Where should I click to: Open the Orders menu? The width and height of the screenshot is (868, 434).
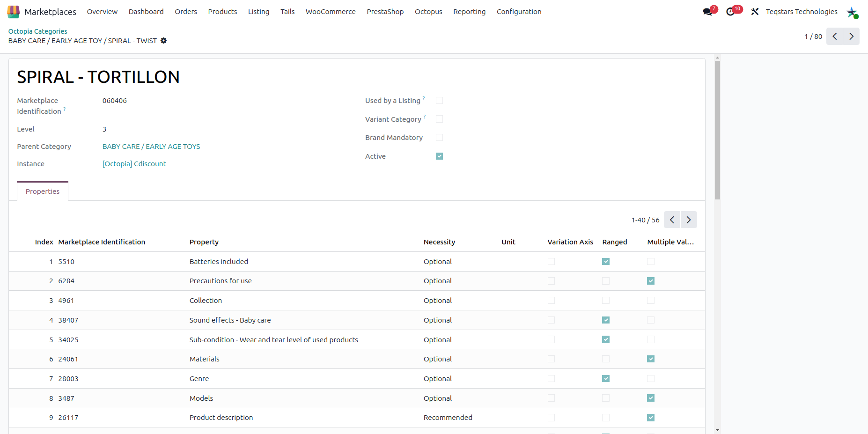(186, 12)
